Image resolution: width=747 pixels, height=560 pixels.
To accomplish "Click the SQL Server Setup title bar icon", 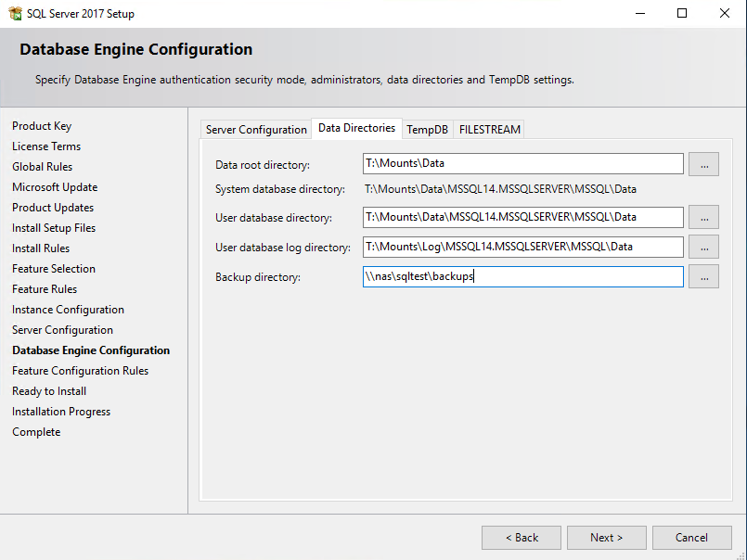I will click(x=15, y=13).
